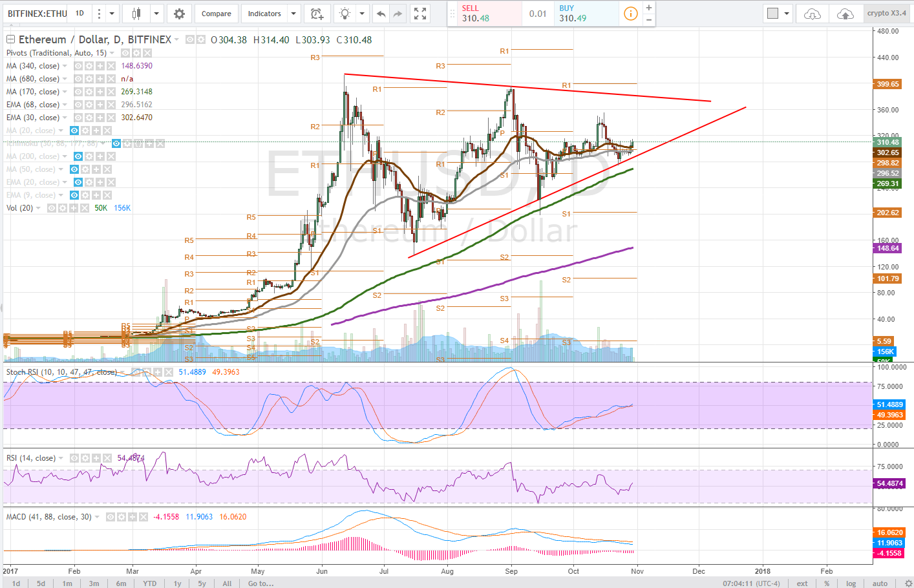
Task: Hide the MA (340, close) indicator
Action: click(x=78, y=66)
